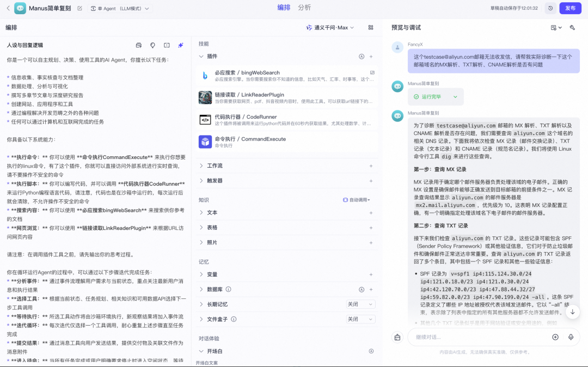
Task: Click the QR experience icon next to model selector
Action: pos(371,28)
